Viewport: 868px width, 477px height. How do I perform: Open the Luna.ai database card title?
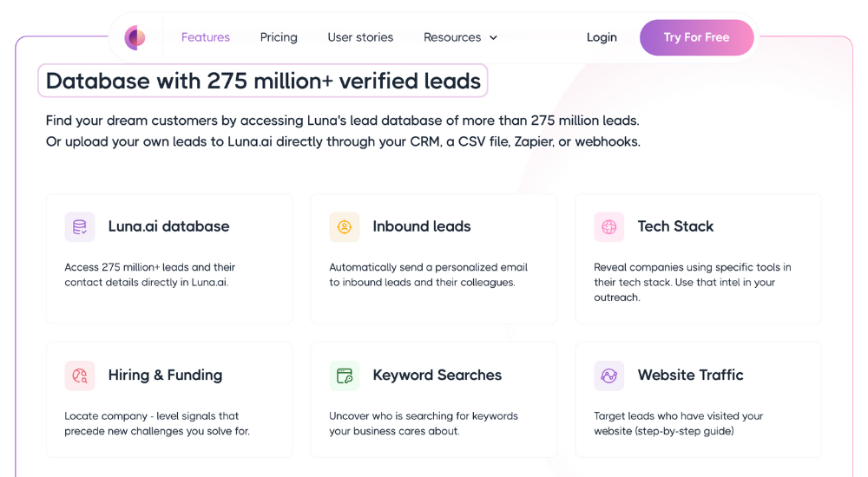169,226
